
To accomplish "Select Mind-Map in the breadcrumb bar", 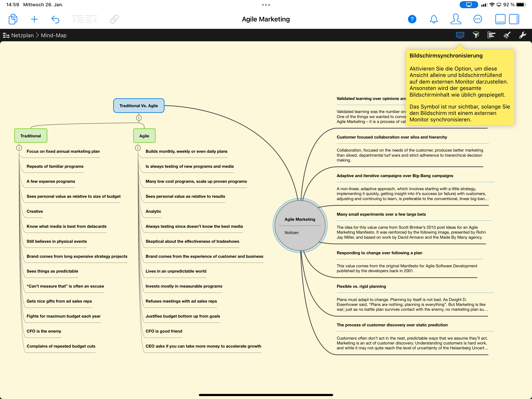I will pyautogui.click(x=53, y=35).
